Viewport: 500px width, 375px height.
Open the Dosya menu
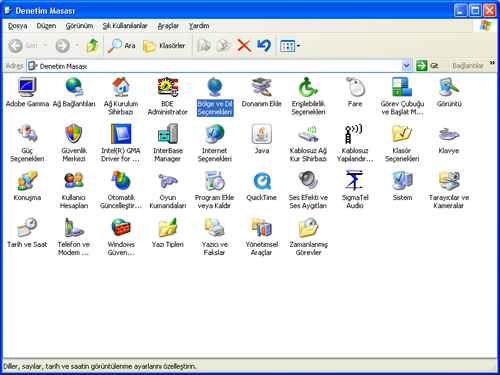[17, 26]
